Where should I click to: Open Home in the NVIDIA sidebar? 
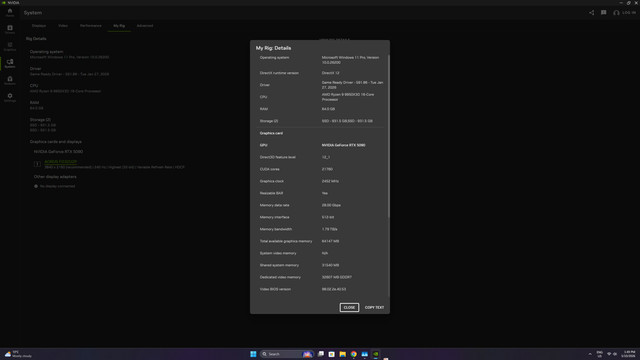click(10, 12)
